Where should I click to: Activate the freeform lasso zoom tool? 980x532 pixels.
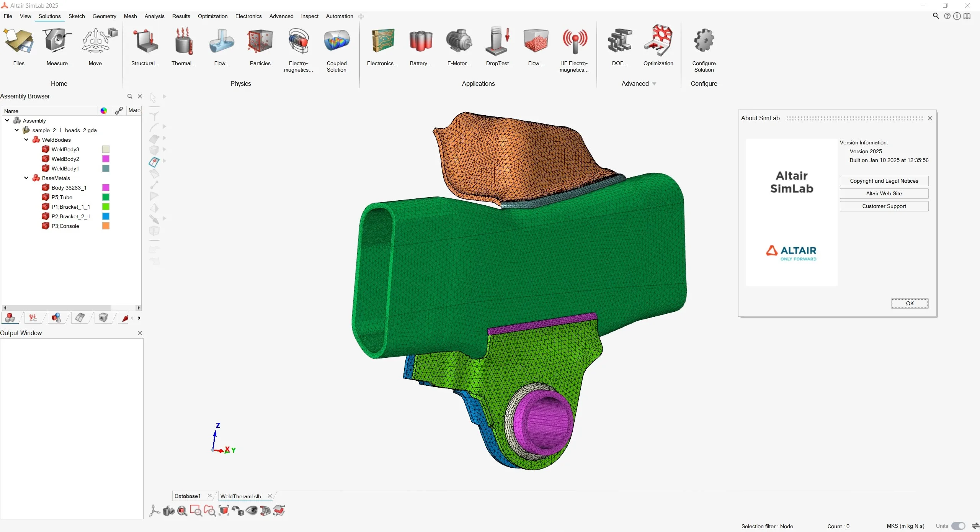click(210, 511)
